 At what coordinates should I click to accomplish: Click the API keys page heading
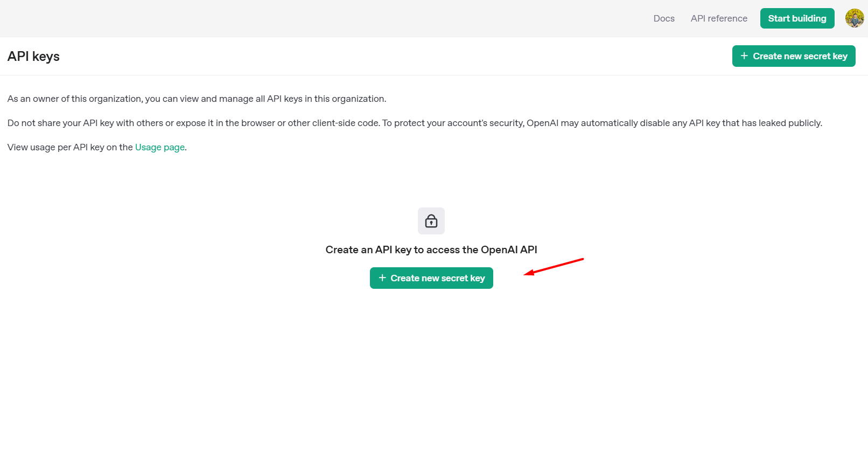33,57
